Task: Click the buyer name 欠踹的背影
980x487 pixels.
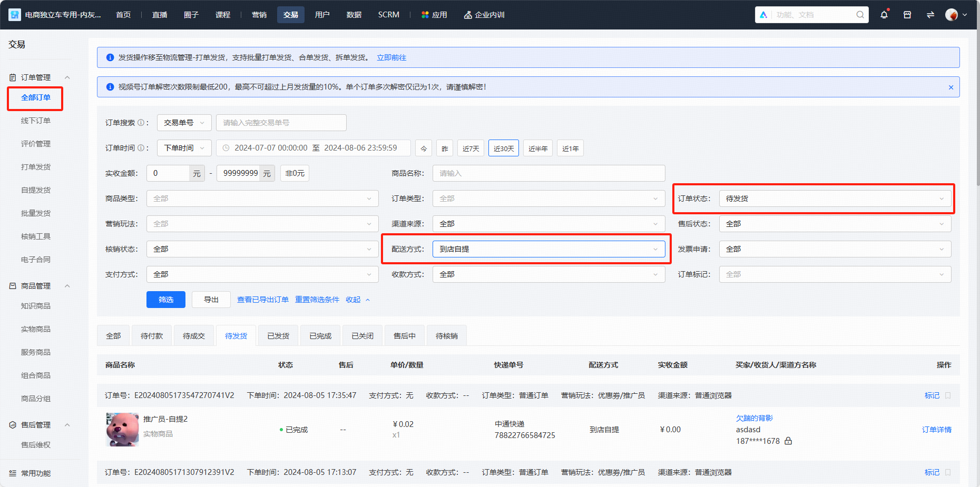Action: (x=754, y=418)
